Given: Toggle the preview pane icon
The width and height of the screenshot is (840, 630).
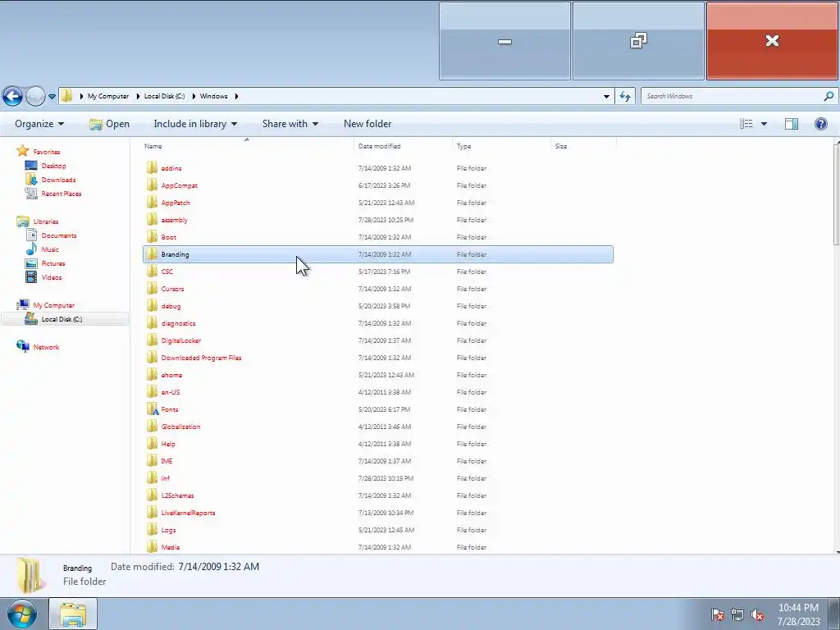Looking at the screenshot, I should [792, 124].
